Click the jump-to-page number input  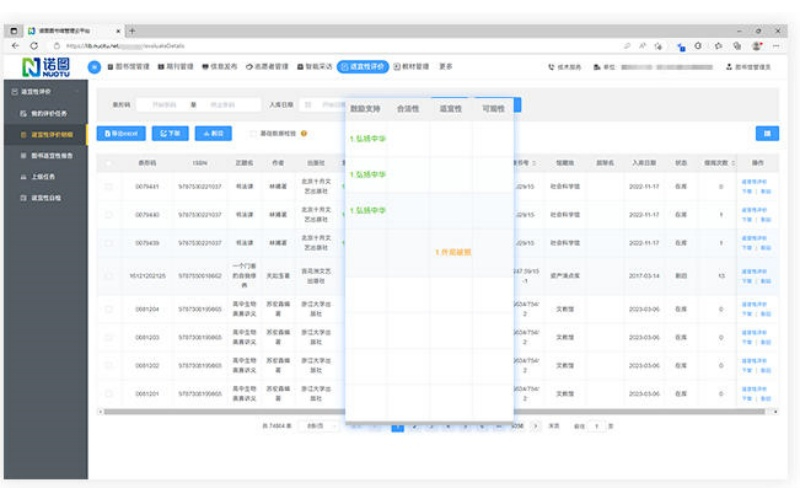tap(596, 426)
